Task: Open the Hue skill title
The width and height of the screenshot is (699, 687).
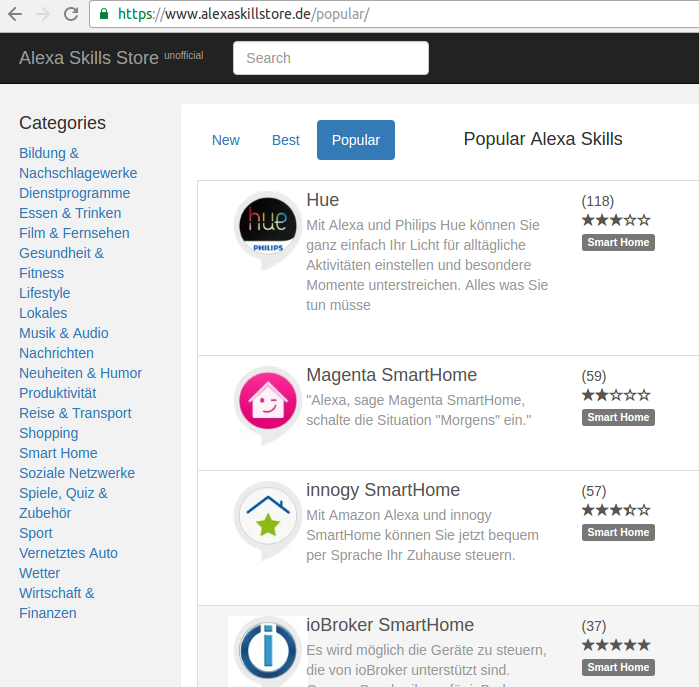Action: coord(322,200)
